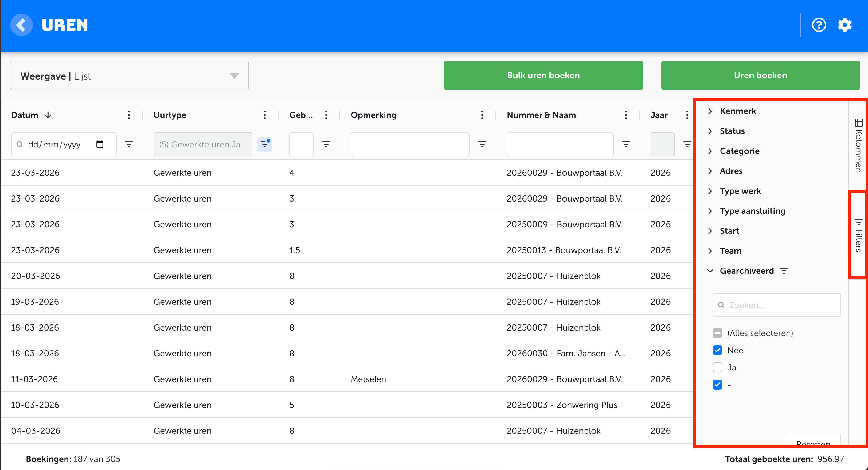Click the date 19-03-2026

(35, 302)
